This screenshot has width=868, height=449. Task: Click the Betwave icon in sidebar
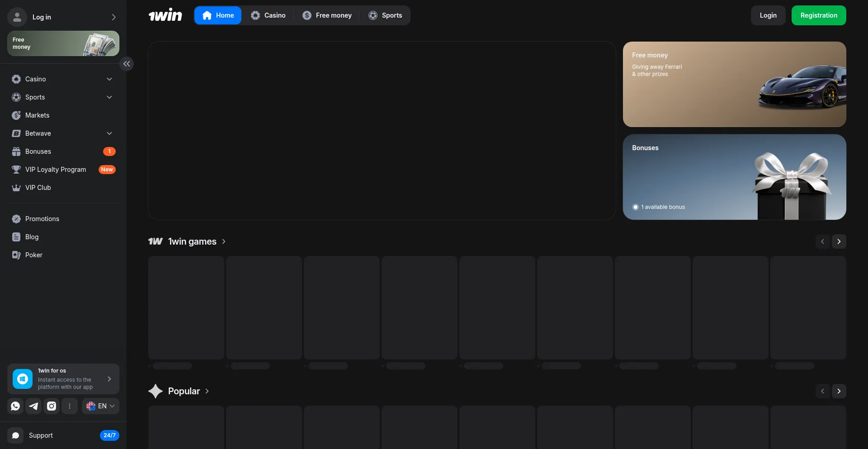pyautogui.click(x=16, y=133)
